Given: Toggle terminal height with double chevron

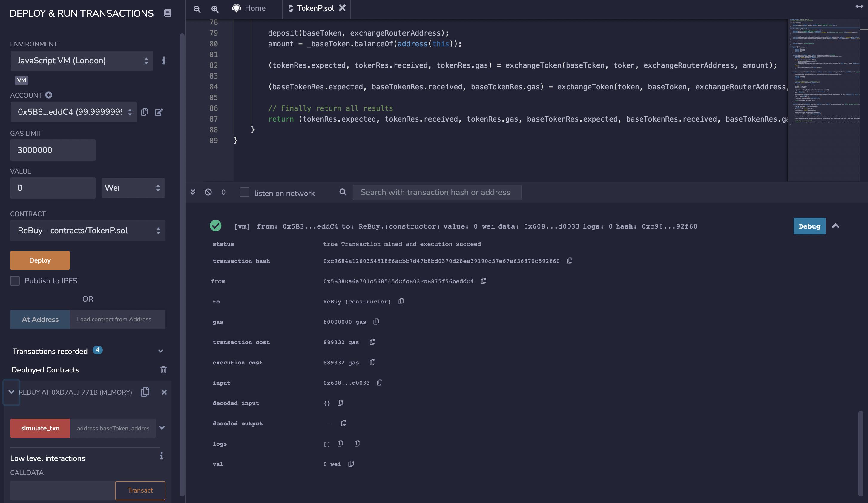Looking at the screenshot, I should click(x=193, y=193).
